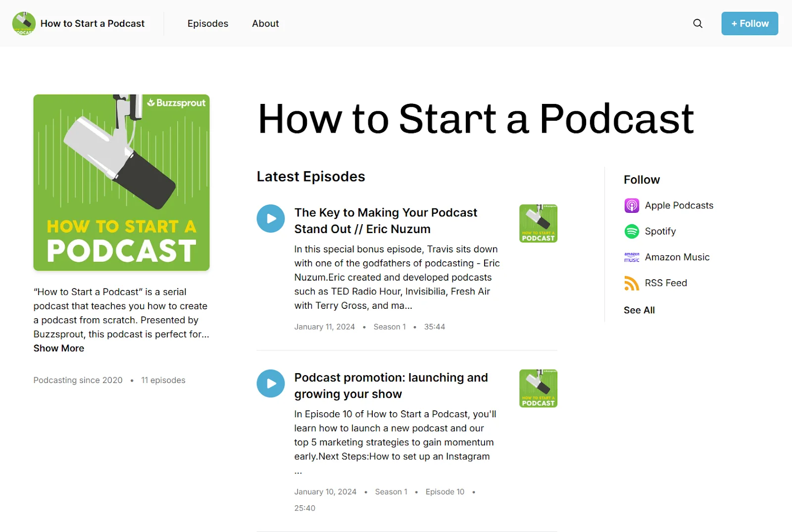Click the + Follow button
Viewport: 792px width, 532px height.
(749, 23)
